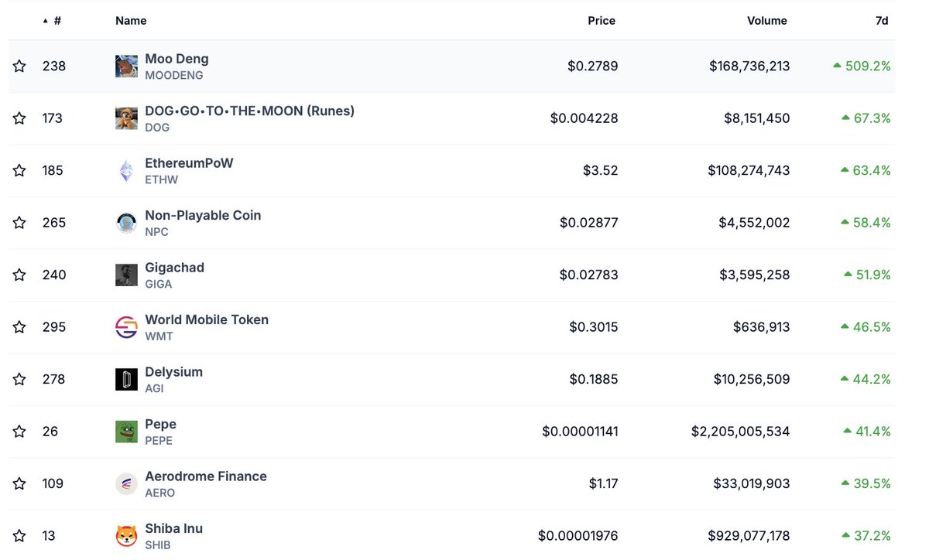Viewport: 929px width, 560px height.
Task: Click Pepe price $0.00001141
Action: pyautogui.click(x=580, y=432)
